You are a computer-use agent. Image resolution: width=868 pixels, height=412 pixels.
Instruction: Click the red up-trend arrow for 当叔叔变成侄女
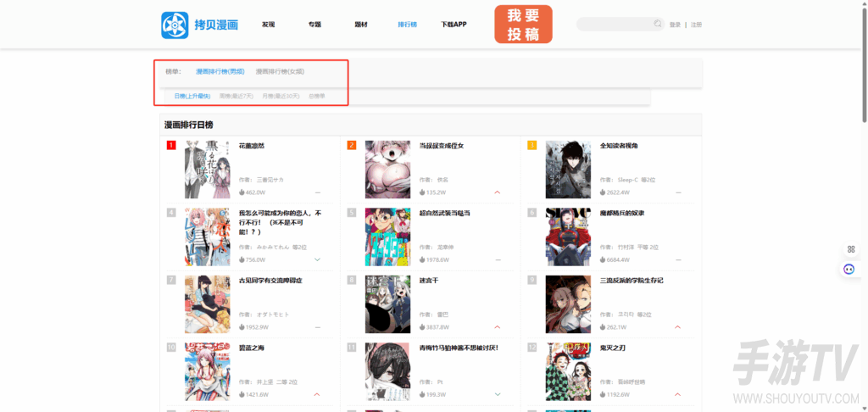[497, 192]
